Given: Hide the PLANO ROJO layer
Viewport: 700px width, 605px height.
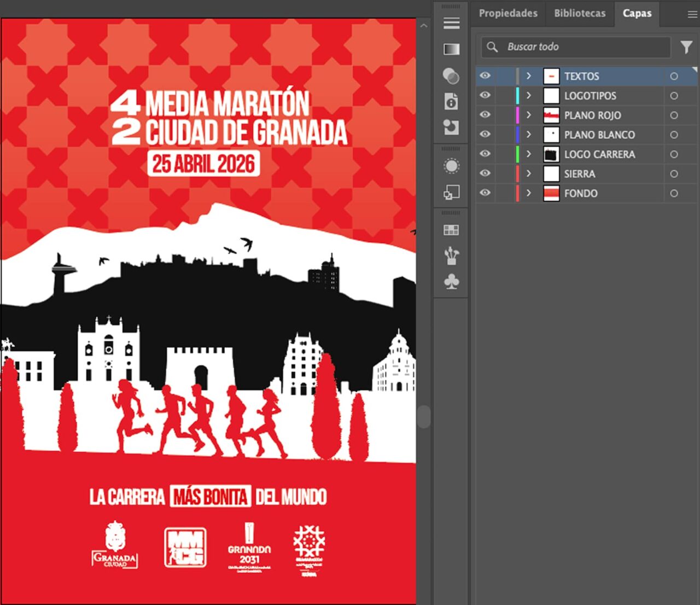Looking at the screenshot, I should pyautogui.click(x=485, y=115).
